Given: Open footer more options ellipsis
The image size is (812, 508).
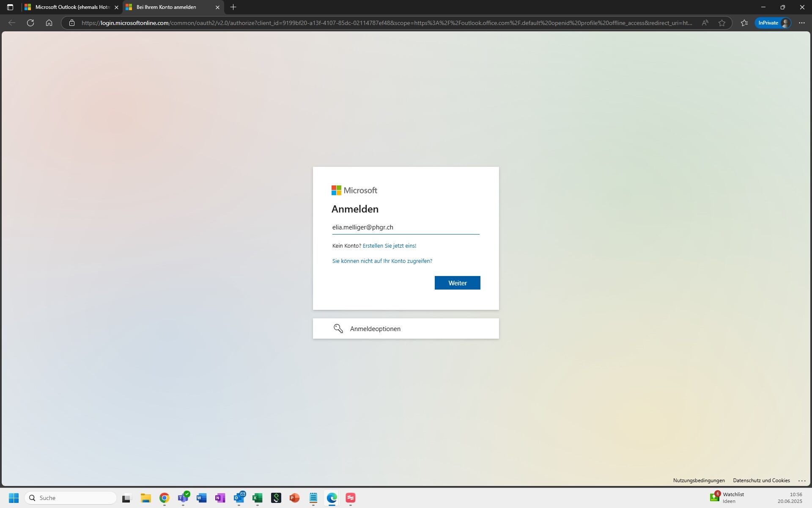Looking at the screenshot, I should coord(801,480).
